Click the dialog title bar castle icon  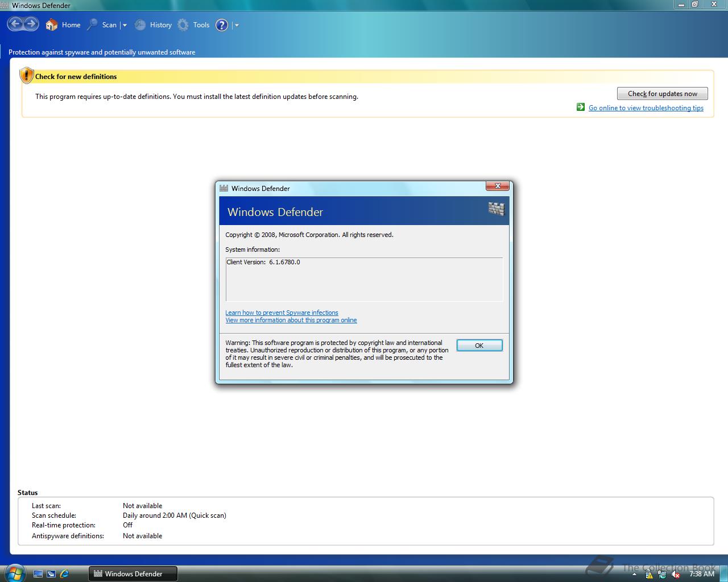224,188
